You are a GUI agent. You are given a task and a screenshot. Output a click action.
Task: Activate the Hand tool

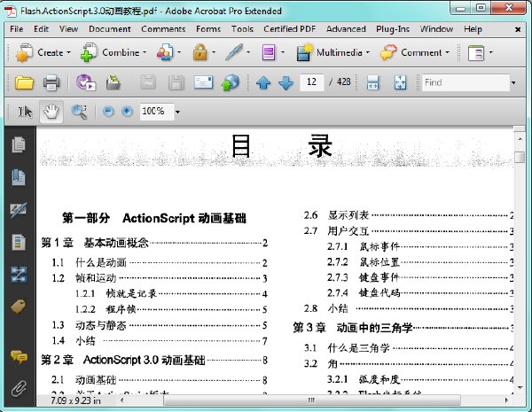pyautogui.click(x=51, y=112)
